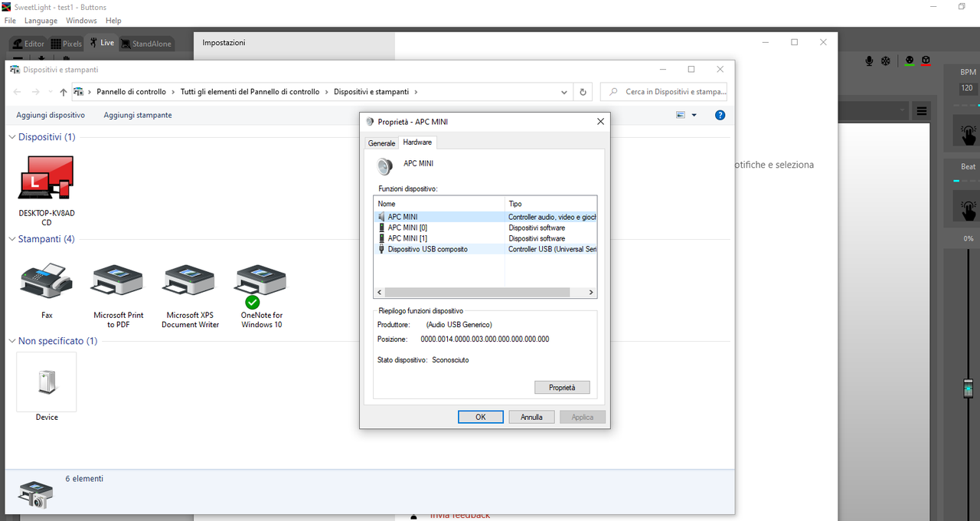Viewport: 980px width, 521px height.
Task: Open the Help menu in SweetLight
Action: 113,21
